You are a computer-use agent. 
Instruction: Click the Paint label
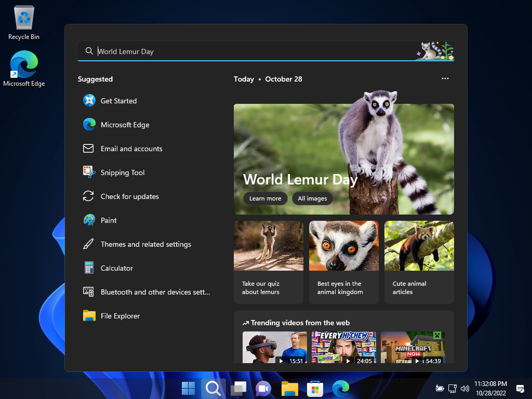point(109,220)
